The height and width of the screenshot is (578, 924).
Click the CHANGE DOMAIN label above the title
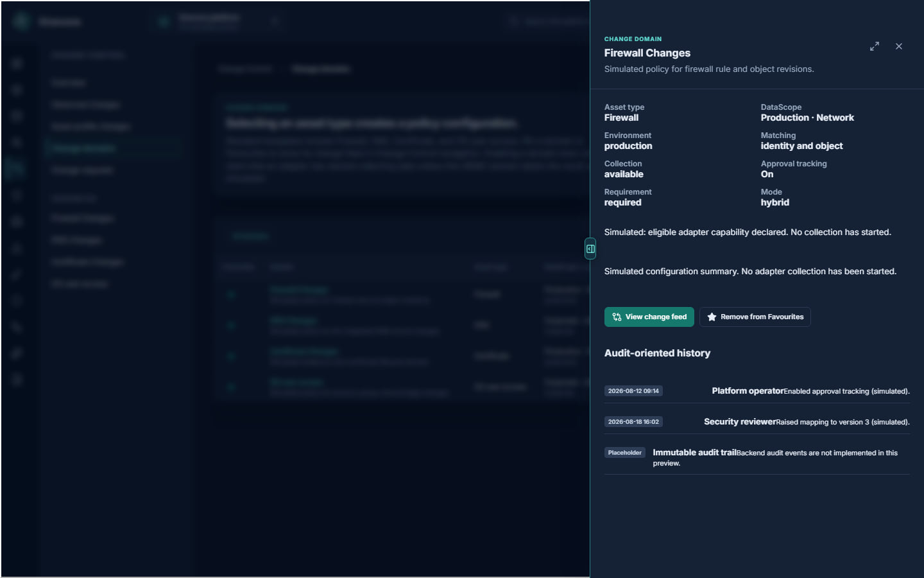(633, 39)
